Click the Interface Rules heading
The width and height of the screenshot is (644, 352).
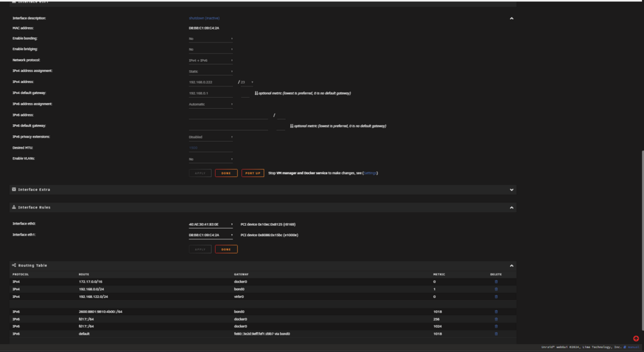pyautogui.click(x=34, y=208)
